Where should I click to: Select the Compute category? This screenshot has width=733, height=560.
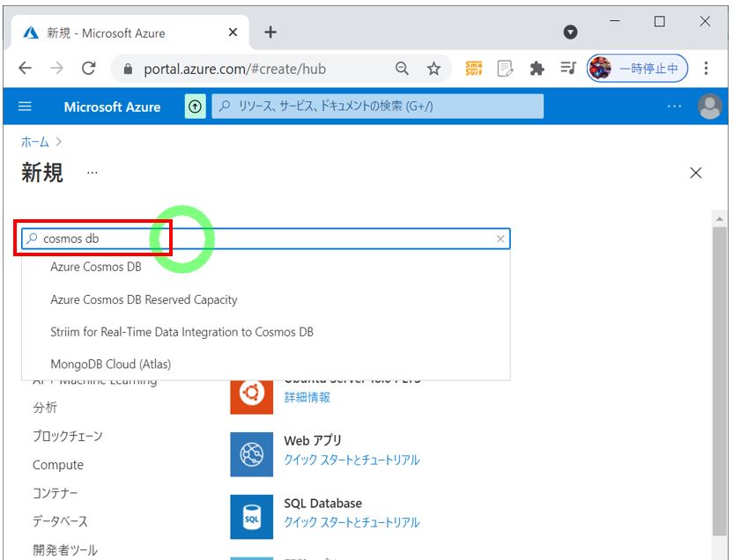58,465
